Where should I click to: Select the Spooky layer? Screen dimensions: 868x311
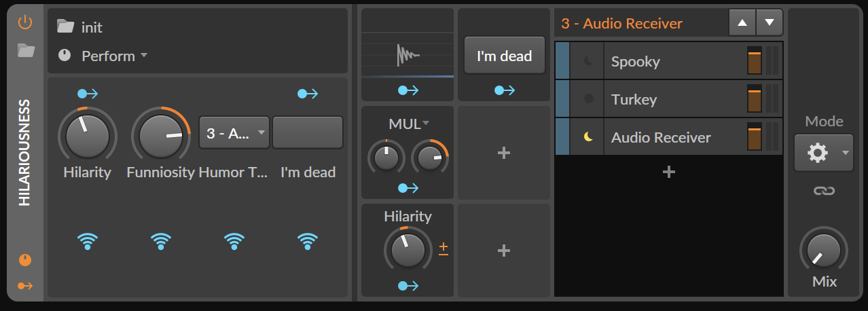(672, 61)
